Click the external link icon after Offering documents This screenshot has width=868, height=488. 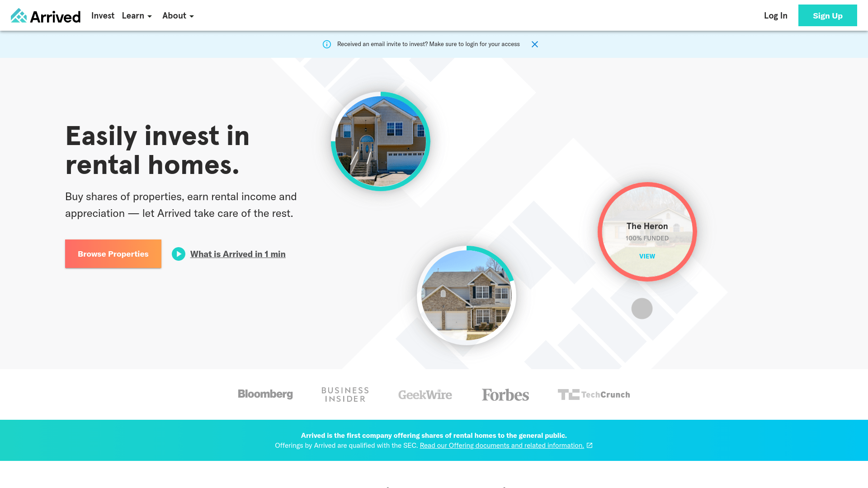coord(590,446)
